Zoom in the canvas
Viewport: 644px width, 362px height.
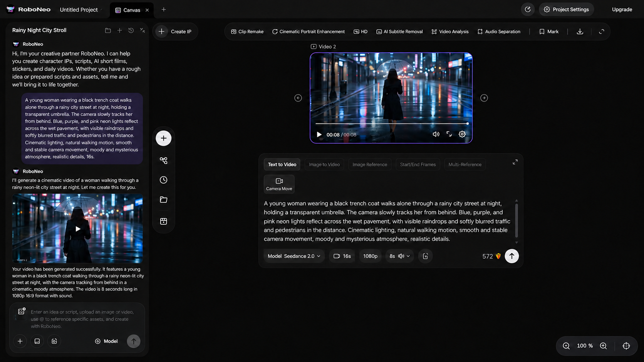tap(604, 346)
